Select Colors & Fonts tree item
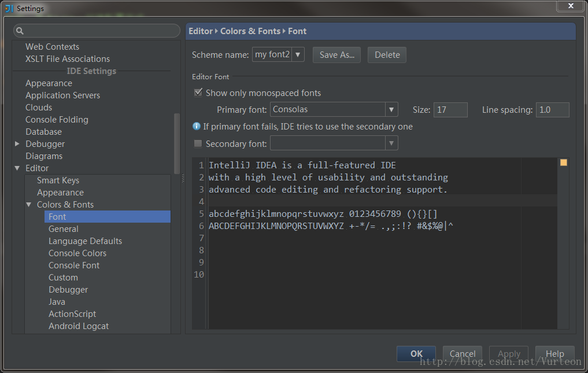Screen dimensions: 588x373 pyautogui.click(x=65, y=205)
